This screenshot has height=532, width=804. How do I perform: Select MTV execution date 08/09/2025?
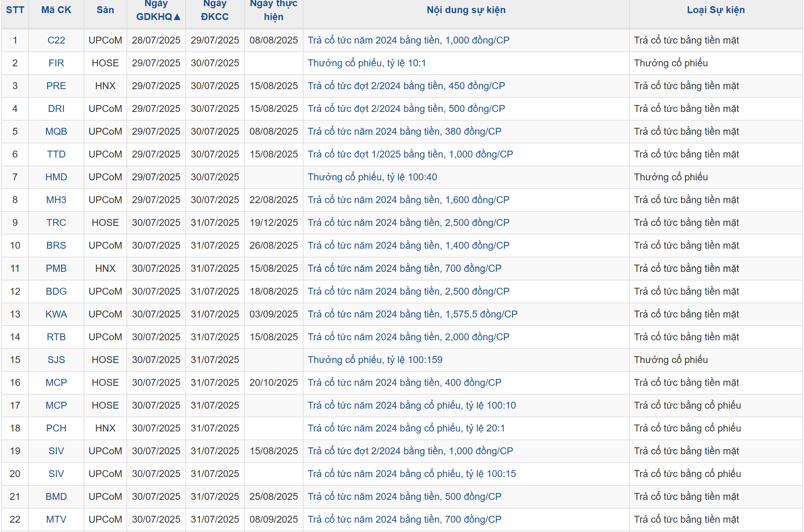tap(274, 520)
